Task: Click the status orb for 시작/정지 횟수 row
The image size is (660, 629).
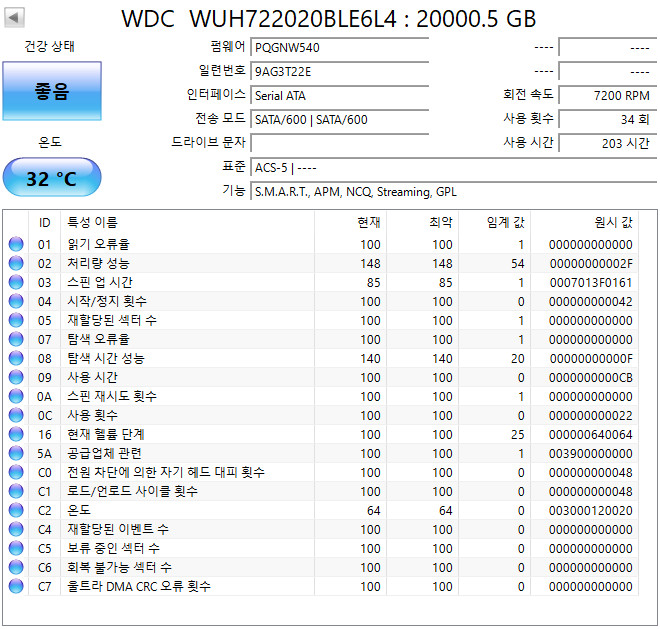Action: (16, 301)
